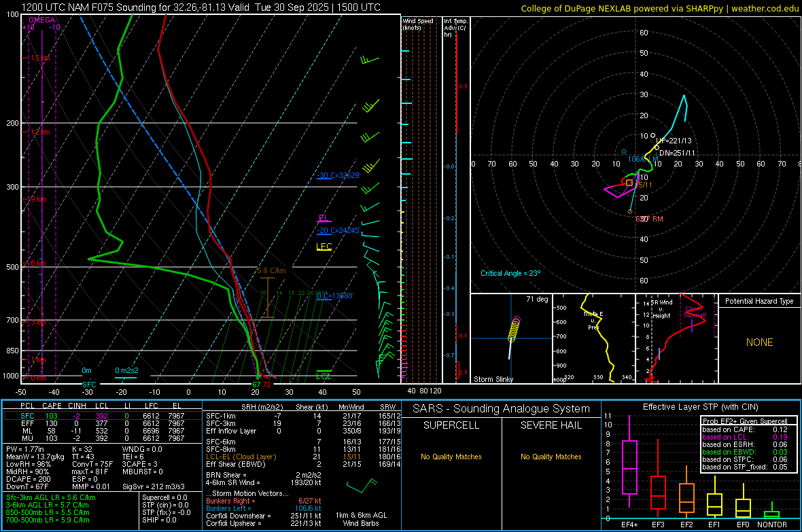Image resolution: width=802 pixels, height=532 pixels.
Task: Select the Eff Inflow Layer row
Action: click(x=303, y=431)
